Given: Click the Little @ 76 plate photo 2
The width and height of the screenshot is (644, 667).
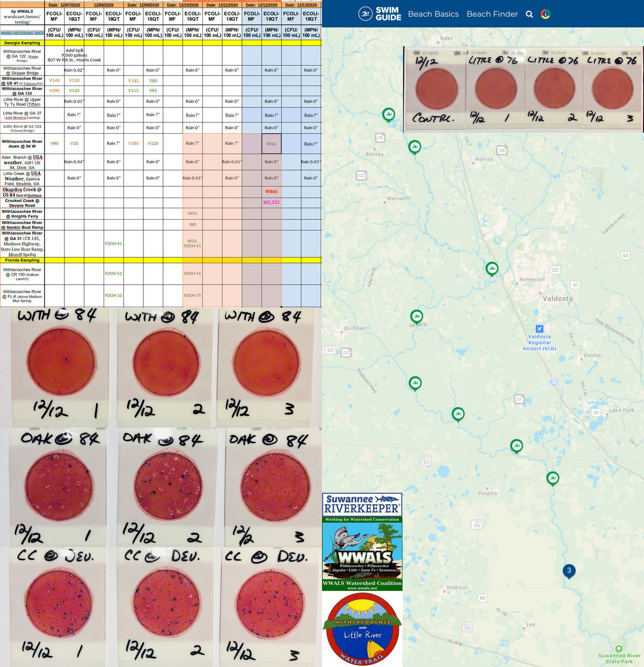Looking at the screenshot, I should 554,89.
